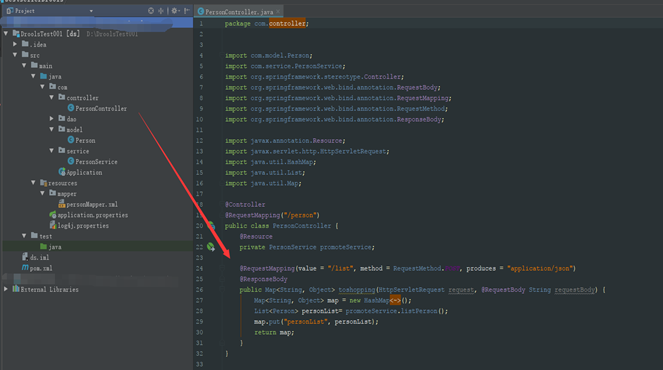663x370 pixels.
Task: Click "application/json" string on line 24
Action: coord(540,269)
